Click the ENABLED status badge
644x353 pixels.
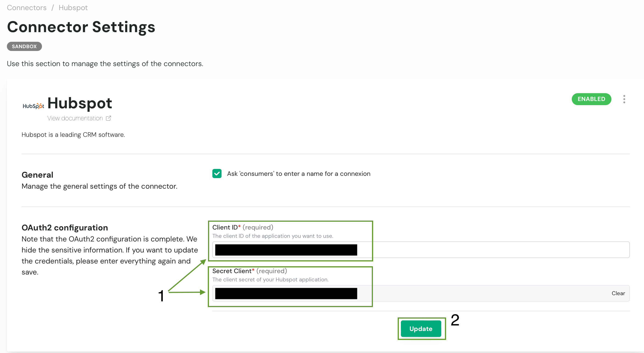pyautogui.click(x=591, y=99)
